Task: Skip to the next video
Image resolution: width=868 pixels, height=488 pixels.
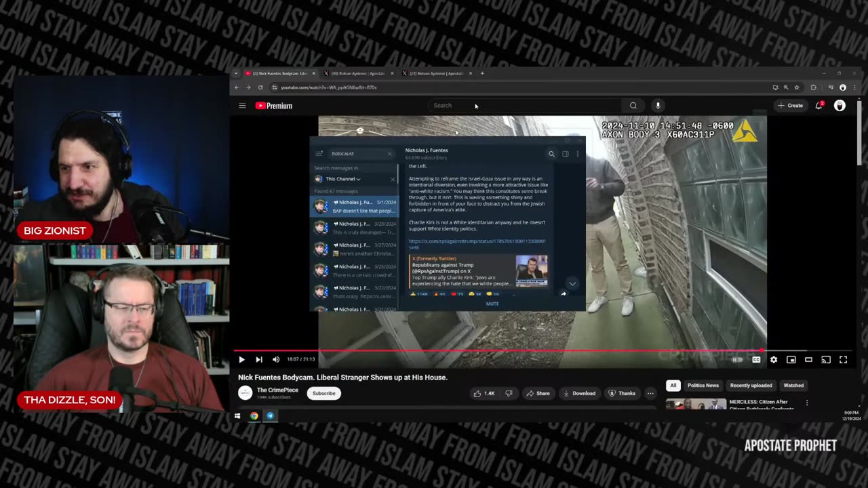Action: point(258,360)
